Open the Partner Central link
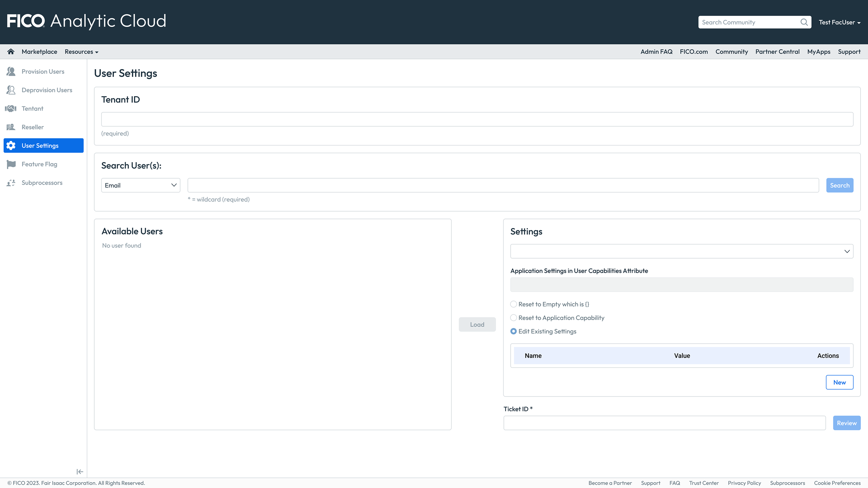Image resolution: width=868 pixels, height=488 pixels. click(777, 52)
